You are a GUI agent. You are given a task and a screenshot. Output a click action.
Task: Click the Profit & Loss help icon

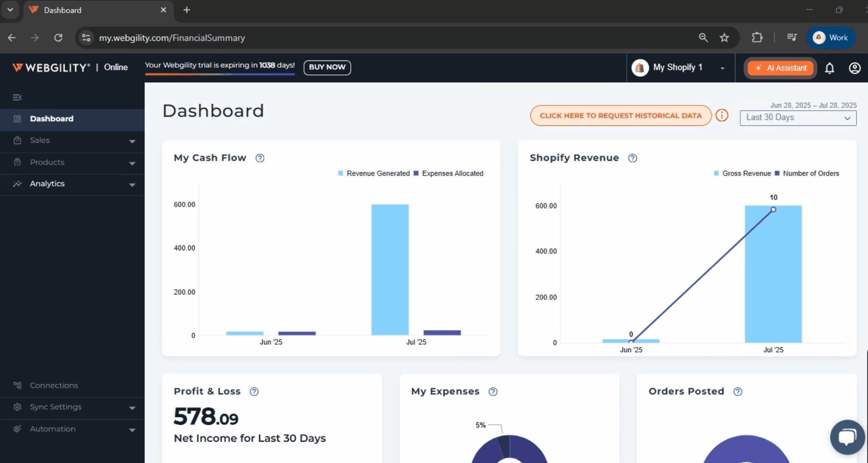[x=254, y=392]
